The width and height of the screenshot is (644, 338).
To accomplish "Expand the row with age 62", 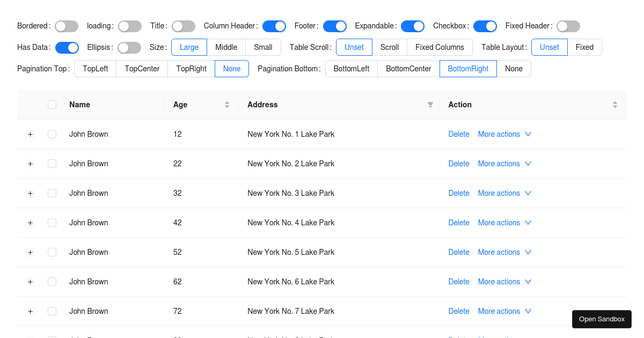I will pos(30,282).
